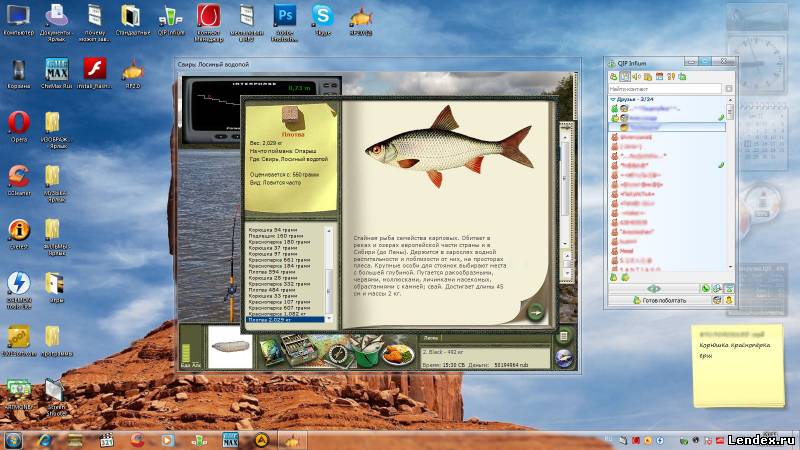The height and width of the screenshot is (450, 800).
Task: Click the clock gadget on the desktop sidebar
Action: 757,64
